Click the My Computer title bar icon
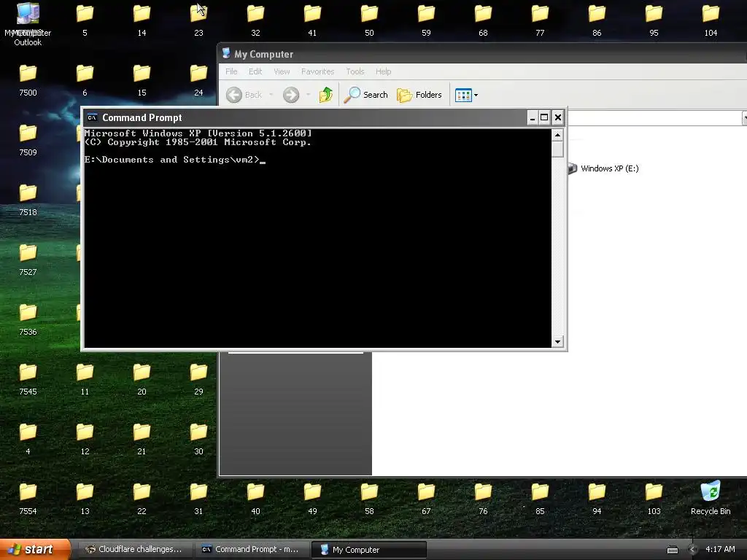This screenshot has height=560, width=747. click(226, 54)
